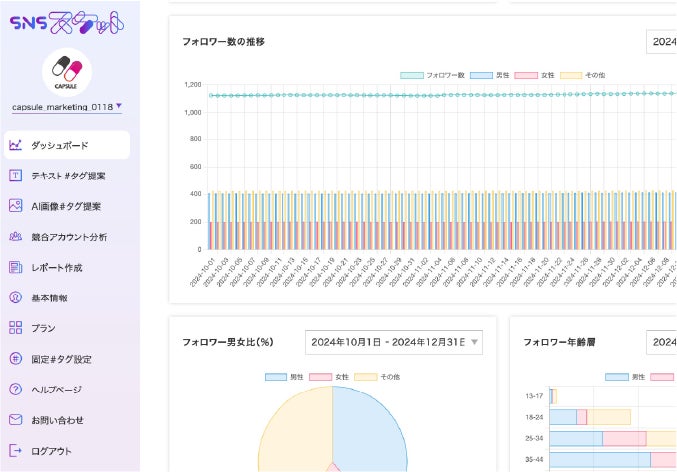Toggle 男性 legend in follower trend chart
Image resolution: width=677 pixels, height=472 pixels.
[490, 75]
